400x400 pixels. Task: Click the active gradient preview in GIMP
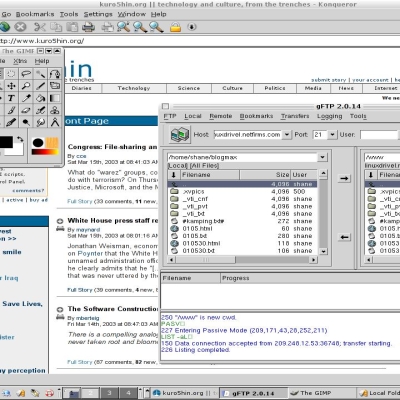45,152
